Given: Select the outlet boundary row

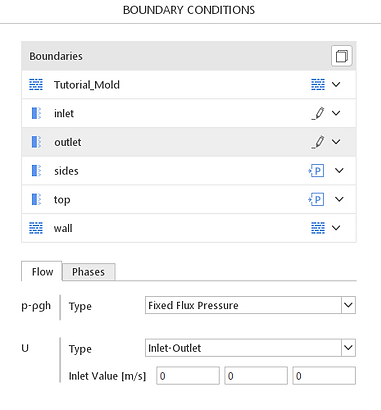Looking at the screenshot, I should coord(189,142).
